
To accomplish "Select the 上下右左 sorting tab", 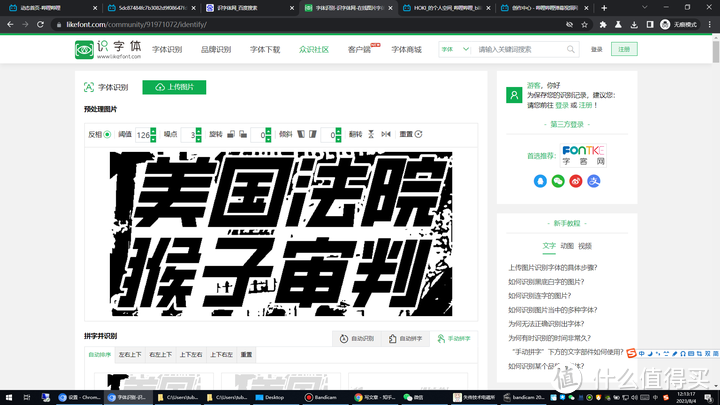I will pos(221,354).
